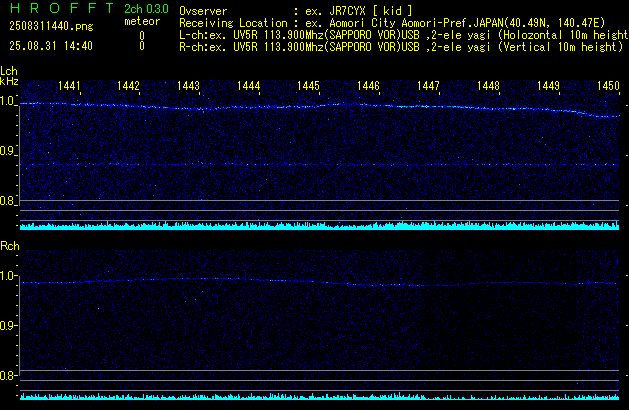The width and height of the screenshot is (629, 410).
Task: Select file name '2508311440.png'
Action: tap(51, 26)
